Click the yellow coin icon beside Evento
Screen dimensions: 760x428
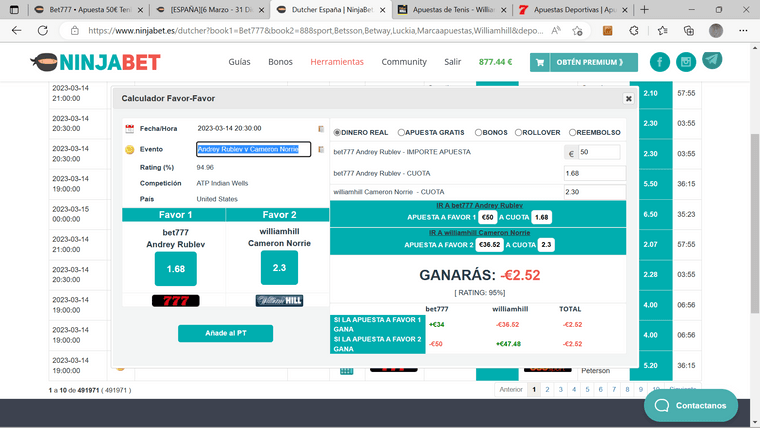coord(129,149)
